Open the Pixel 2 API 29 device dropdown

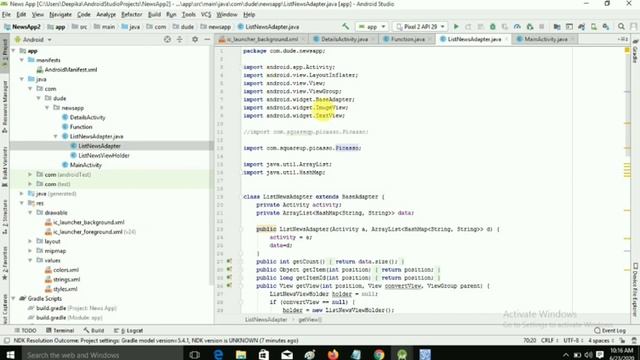pyautogui.click(x=420, y=27)
